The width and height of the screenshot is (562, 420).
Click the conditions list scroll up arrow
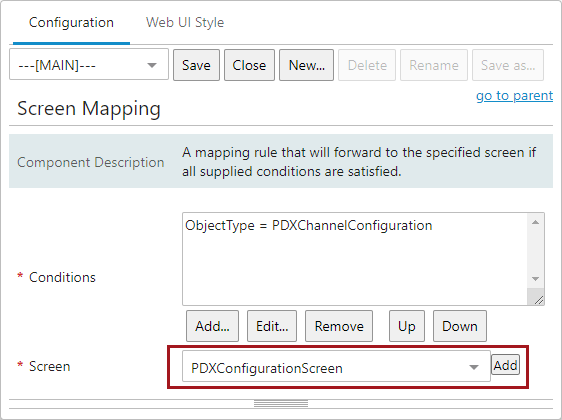[x=535, y=223]
